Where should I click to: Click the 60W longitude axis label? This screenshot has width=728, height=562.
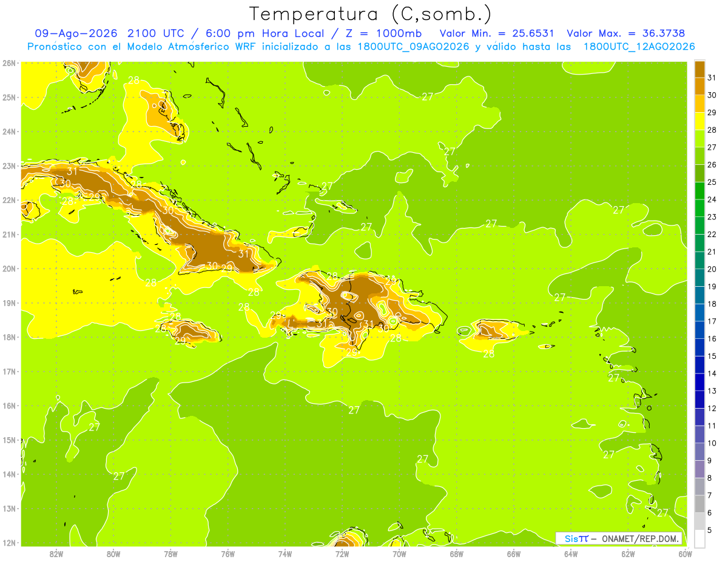686,554
